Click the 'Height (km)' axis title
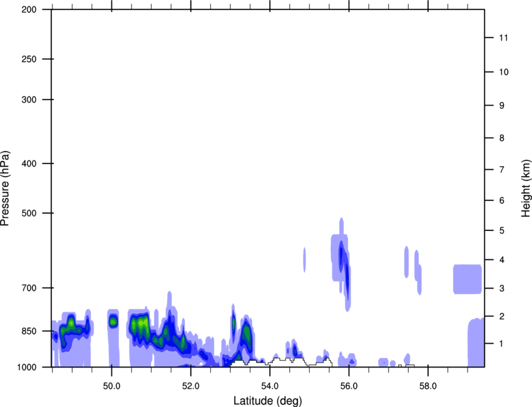Image resolution: width=532 pixels, height=407 pixels. (526, 188)
